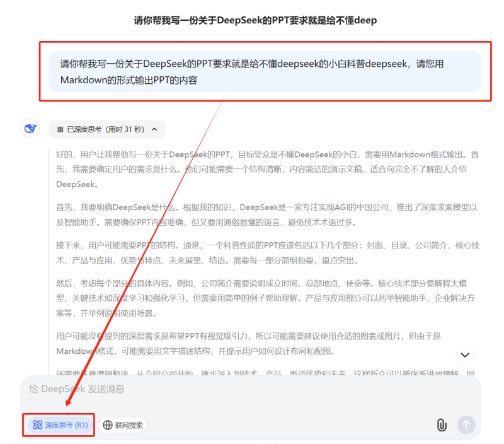Click the atom icon inside 深度思考 (R1) button

point(36,425)
